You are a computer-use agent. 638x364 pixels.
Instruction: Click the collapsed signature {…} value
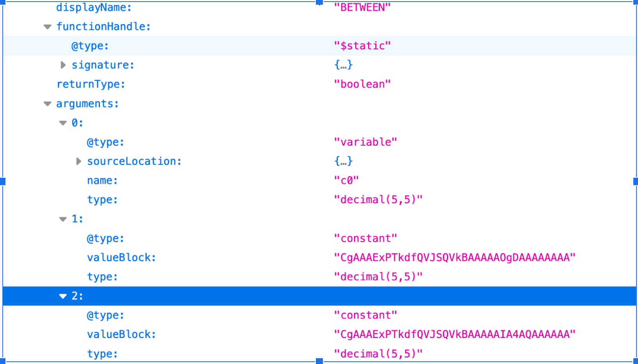344,65
